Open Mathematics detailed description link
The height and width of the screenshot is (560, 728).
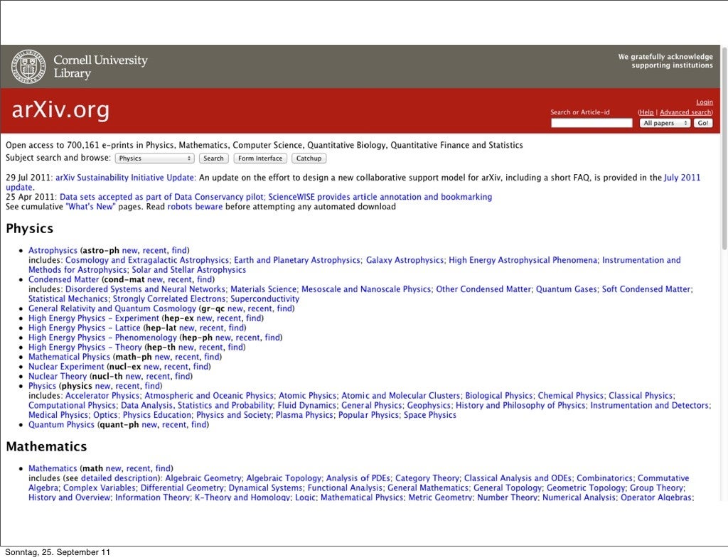tap(119, 478)
